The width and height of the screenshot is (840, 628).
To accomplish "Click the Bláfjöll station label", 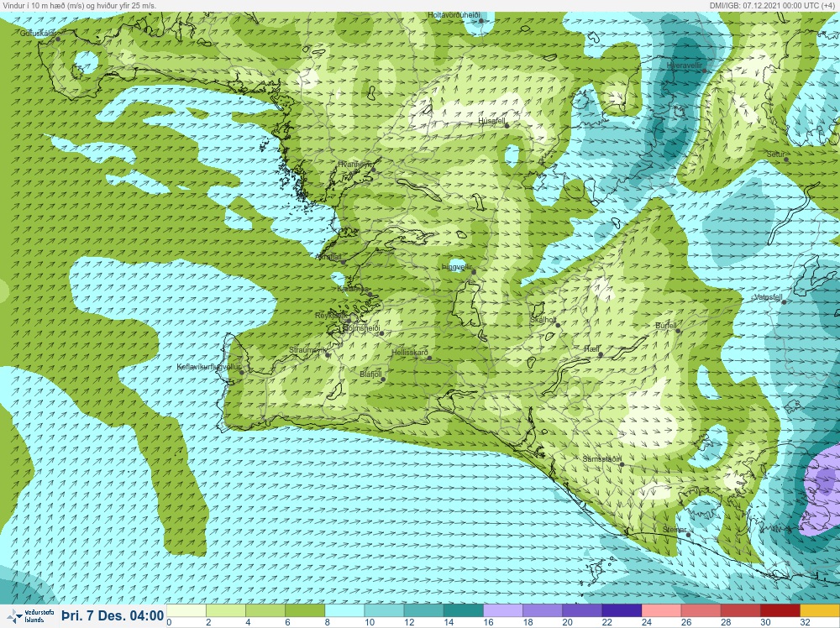I will 370,374.
